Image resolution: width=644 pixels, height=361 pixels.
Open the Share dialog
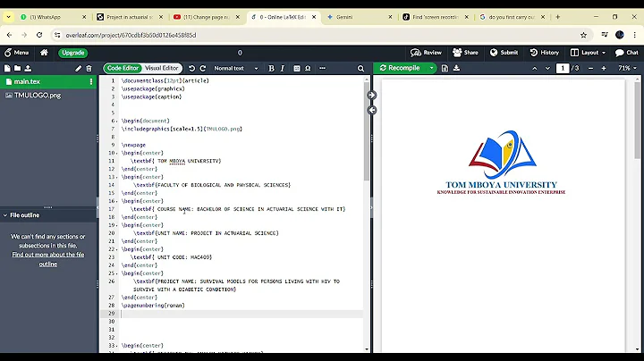click(x=465, y=53)
